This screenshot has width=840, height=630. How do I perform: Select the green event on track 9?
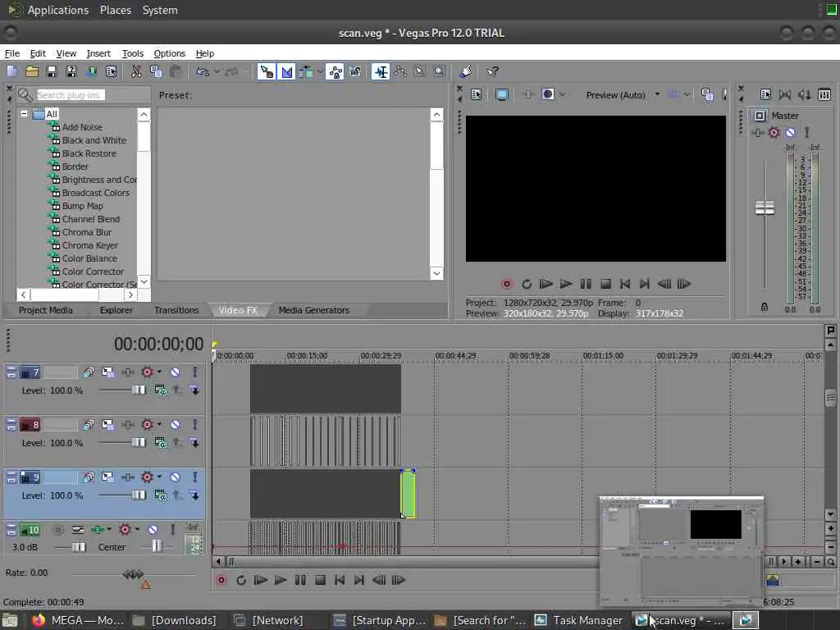[x=408, y=493]
